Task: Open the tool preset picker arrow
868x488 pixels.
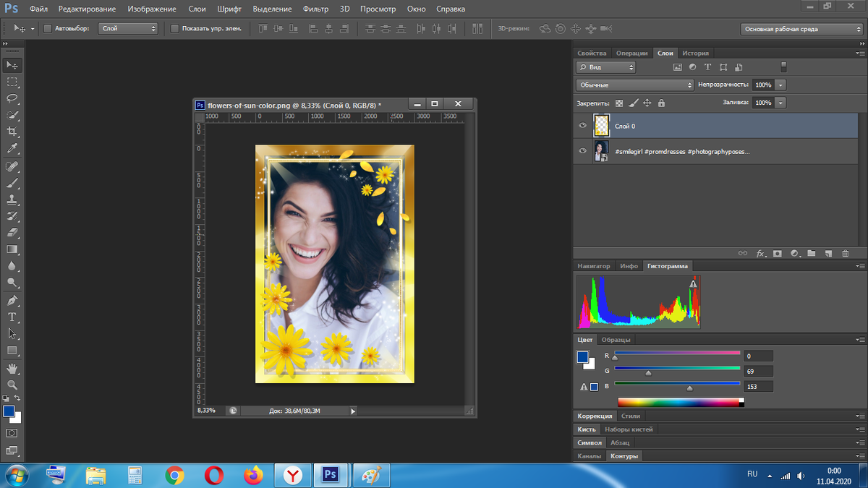Action: coord(33,29)
